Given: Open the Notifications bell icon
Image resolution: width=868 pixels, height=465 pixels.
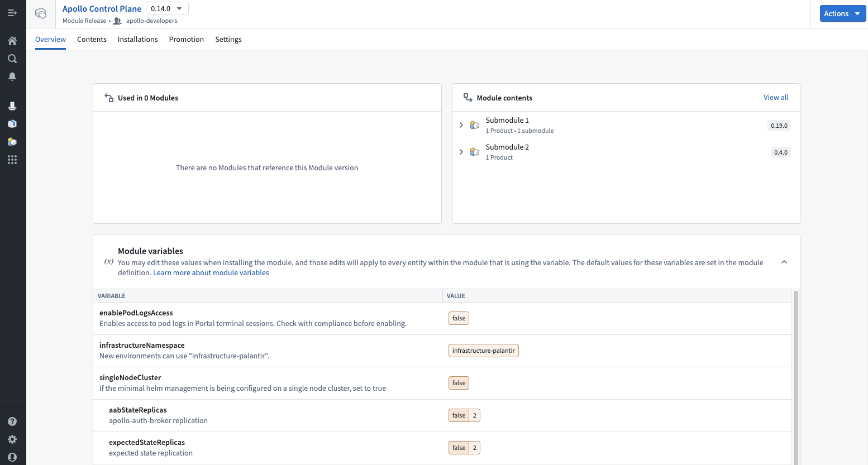Looking at the screenshot, I should point(12,76).
